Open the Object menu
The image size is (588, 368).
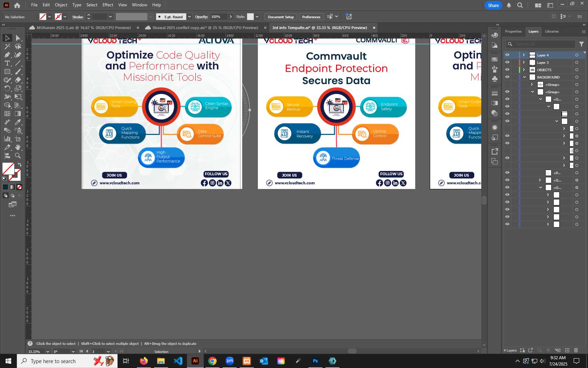[61, 5]
